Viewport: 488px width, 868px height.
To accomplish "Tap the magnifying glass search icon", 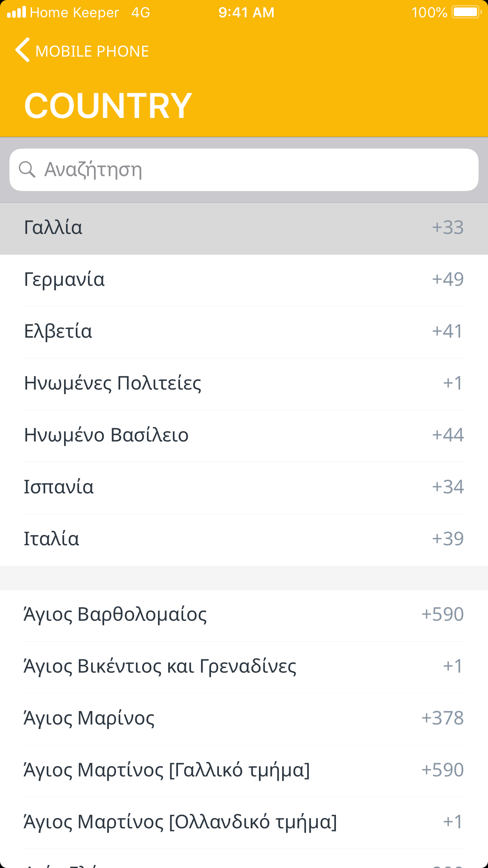I will 27,170.
